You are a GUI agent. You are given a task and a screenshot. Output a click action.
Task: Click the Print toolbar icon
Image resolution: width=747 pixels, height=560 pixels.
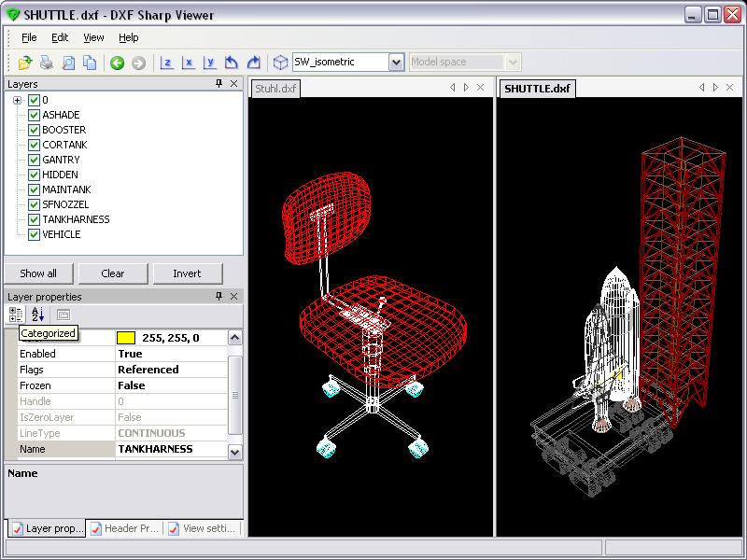click(46, 63)
